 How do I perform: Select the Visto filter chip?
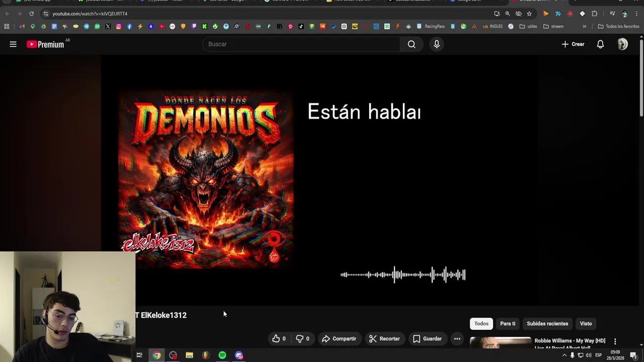[586, 324]
